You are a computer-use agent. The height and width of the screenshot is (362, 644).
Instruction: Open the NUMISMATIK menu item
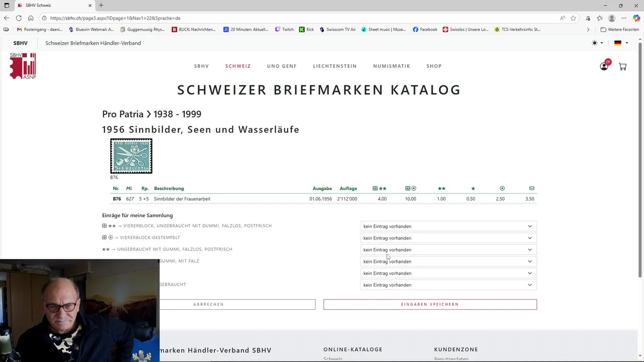(x=391, y=66)
